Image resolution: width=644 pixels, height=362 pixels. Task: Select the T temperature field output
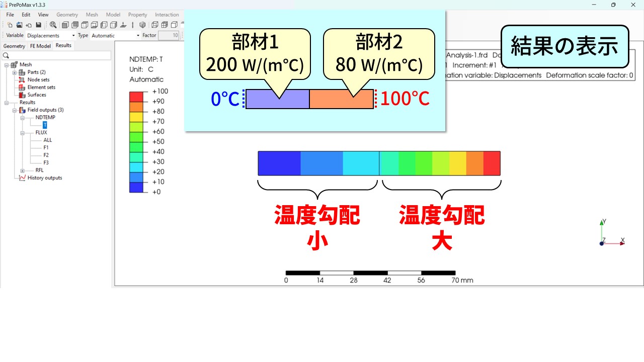click(x=45, y=125)
